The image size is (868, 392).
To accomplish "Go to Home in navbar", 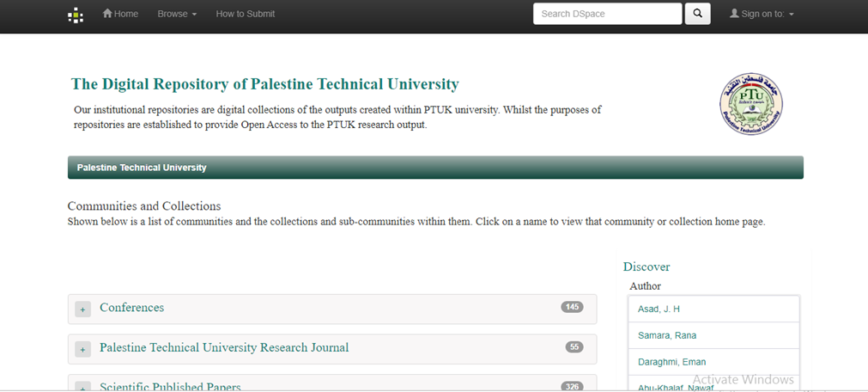I will [120, 14].
